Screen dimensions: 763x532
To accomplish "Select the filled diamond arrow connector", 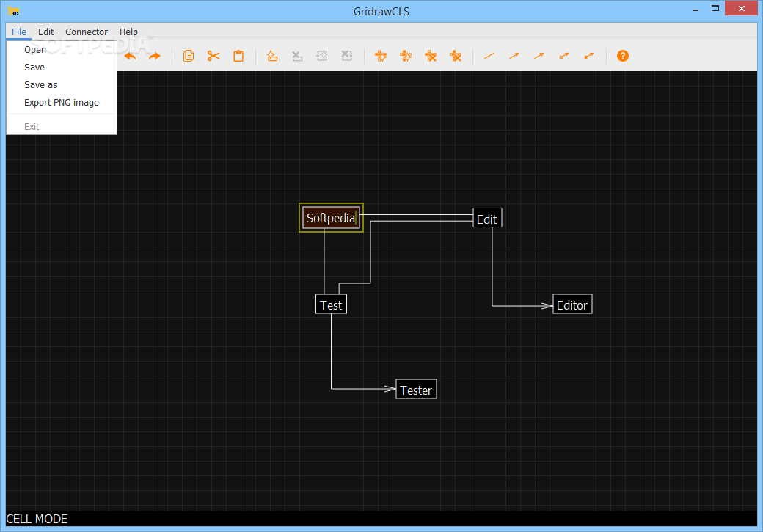I will [x=589, y=56].
